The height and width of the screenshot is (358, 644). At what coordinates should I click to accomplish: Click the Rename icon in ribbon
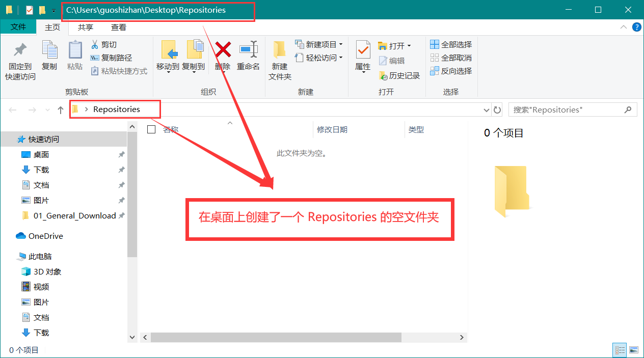248,50
